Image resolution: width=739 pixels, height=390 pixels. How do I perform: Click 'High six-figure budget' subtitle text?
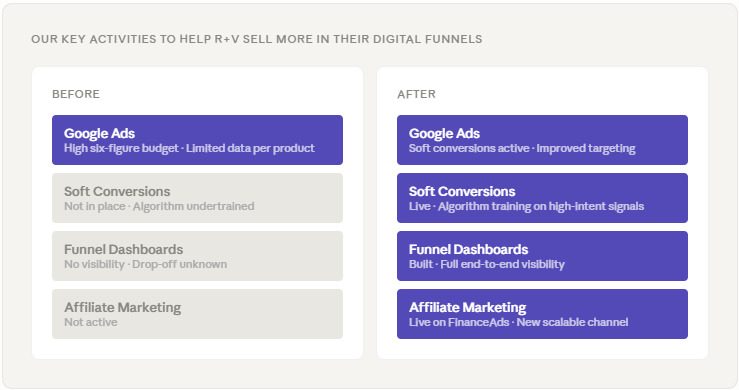coord(121,149)
